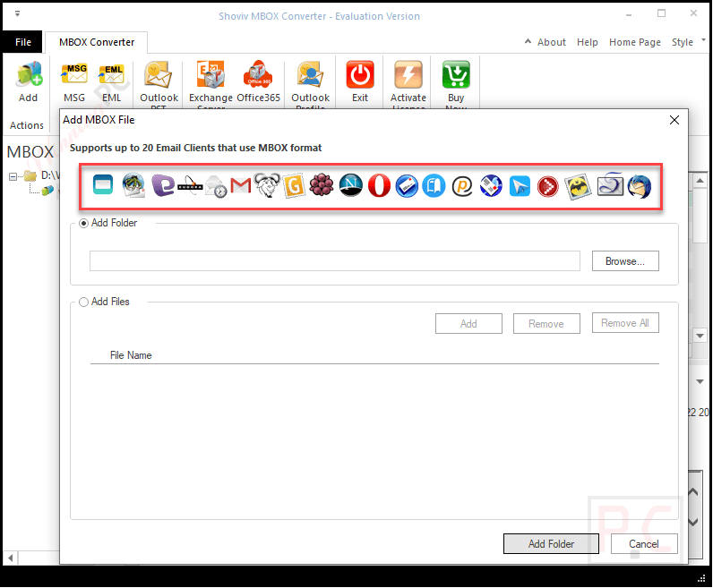The image size is (713, 588).
Task: Click the Cancel button
Action: click(x=643, y=544)
